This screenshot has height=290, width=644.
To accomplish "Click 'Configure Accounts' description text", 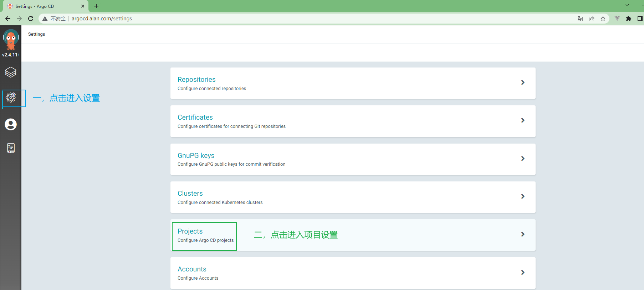I will (x=198, y=278).
